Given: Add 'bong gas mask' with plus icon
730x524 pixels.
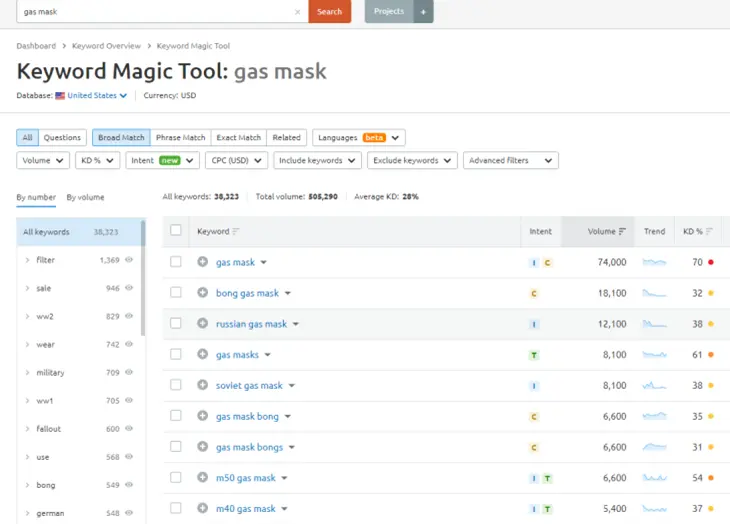Looking at the screenshot, I should pos(203,293).
